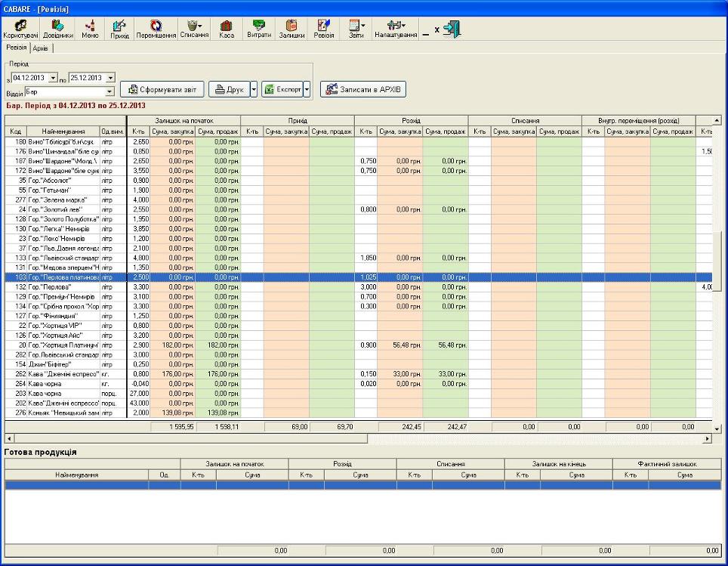Image resolution: width=728 pixels, height=566 pixels.
Task: Switch to the Ревізія tab
Action: [17, 48]
